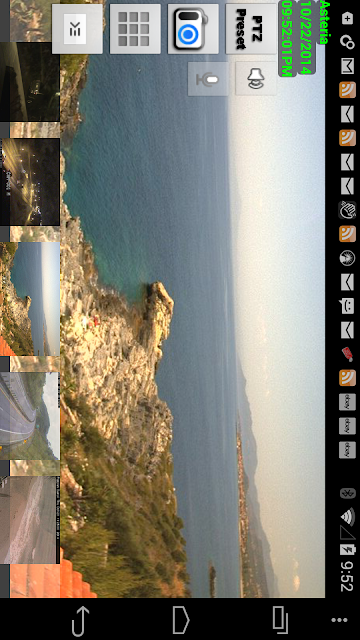The width and height of the screenshot is (360, 640).
Task: Tap the green 10/22/2014 date overlay
Action: pyautogui.click(x=306, y=37)
